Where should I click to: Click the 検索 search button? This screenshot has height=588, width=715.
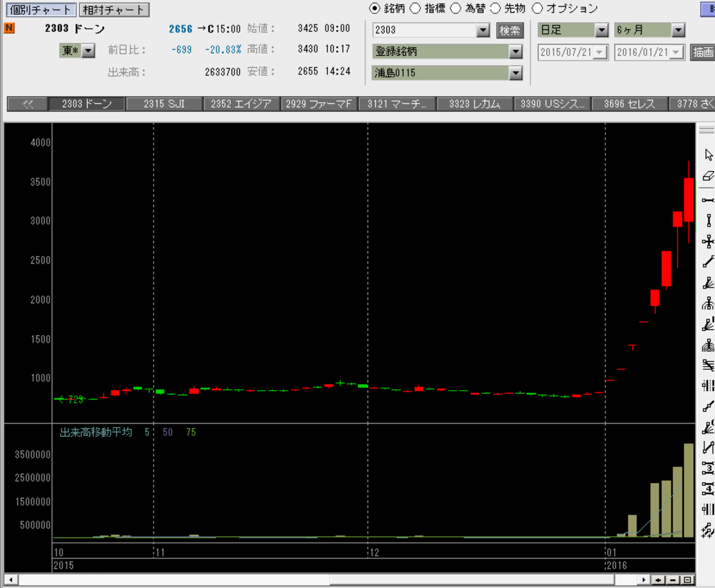pos(509,30)
